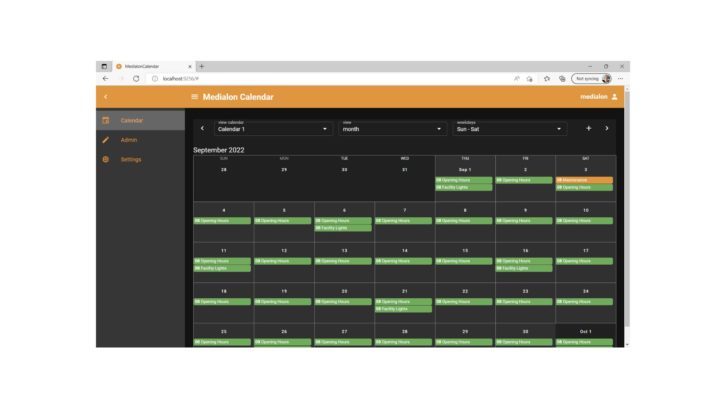
Task: Open Opening Hours event on September 27
Action: [343, 342]
